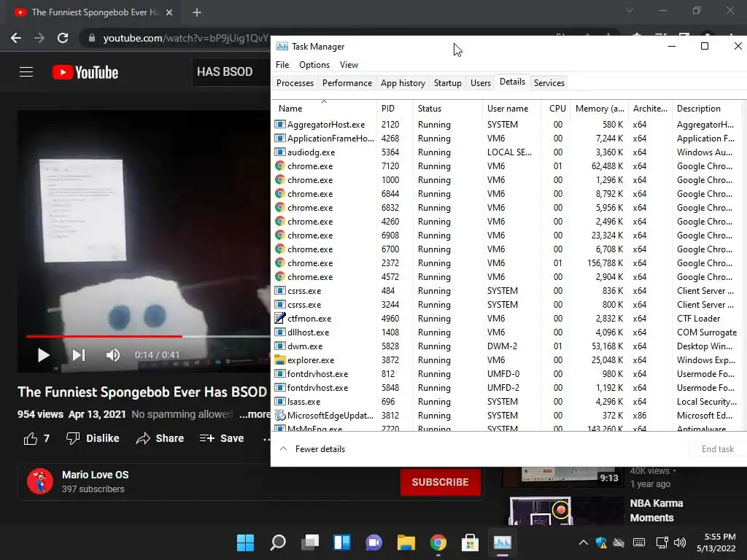Select the ctfmon.exe process icon
Viewport: 747px width, 560px height.
click(280, 318)
